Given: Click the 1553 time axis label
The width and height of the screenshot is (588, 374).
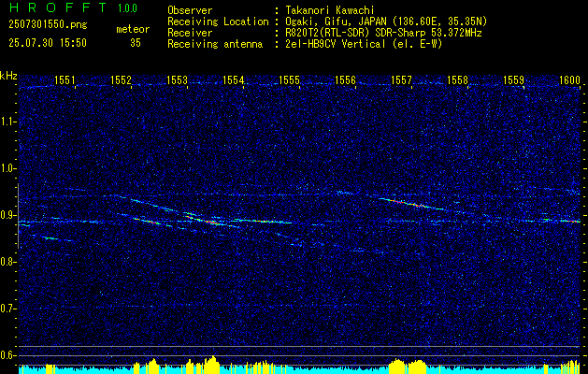Looking at the screenshot, I should pos(177,79).
